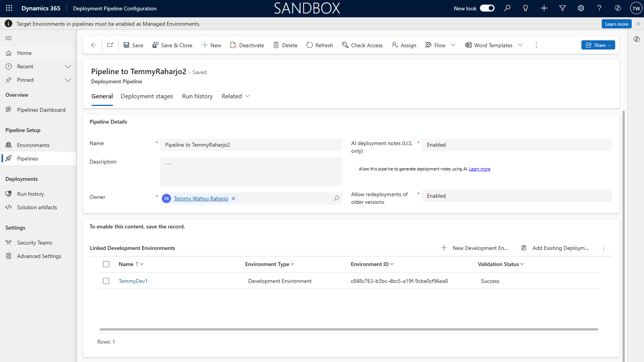644x362 pixels.
Task: Click Learn more button in notification bar
Action: [617, 24]
